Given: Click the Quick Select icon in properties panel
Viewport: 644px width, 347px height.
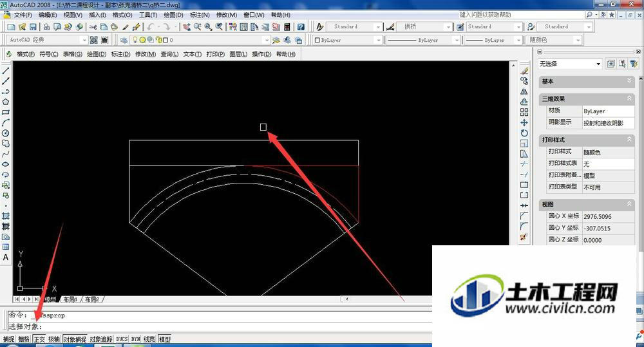Looking at the screenshot, I should [634, 64].
